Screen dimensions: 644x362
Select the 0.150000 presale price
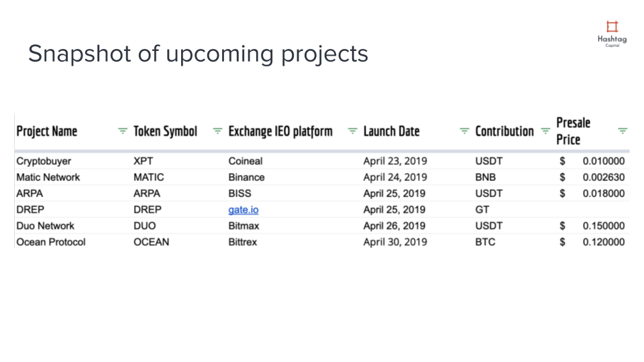[x=603, y=226]
